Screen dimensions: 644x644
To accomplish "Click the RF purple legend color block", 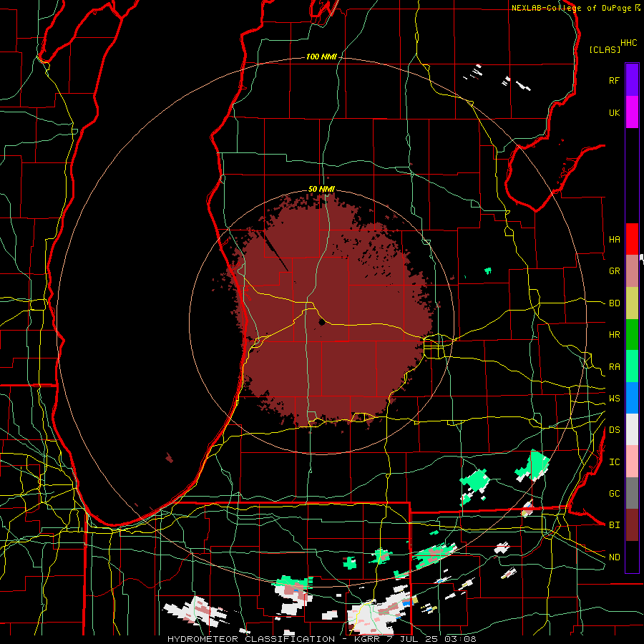I will tap(632, 80).
